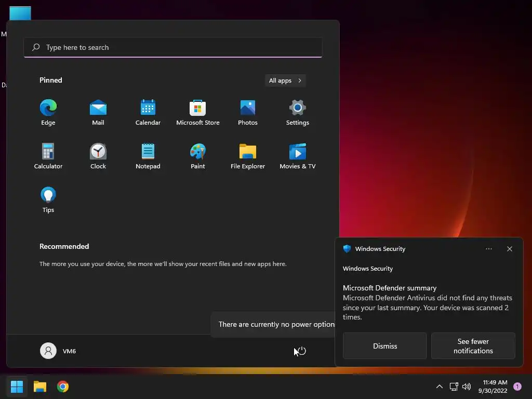The width and height of the screenshot is (532, 399).
Task: Click the Pinned section heading
Action: (50, 80)
